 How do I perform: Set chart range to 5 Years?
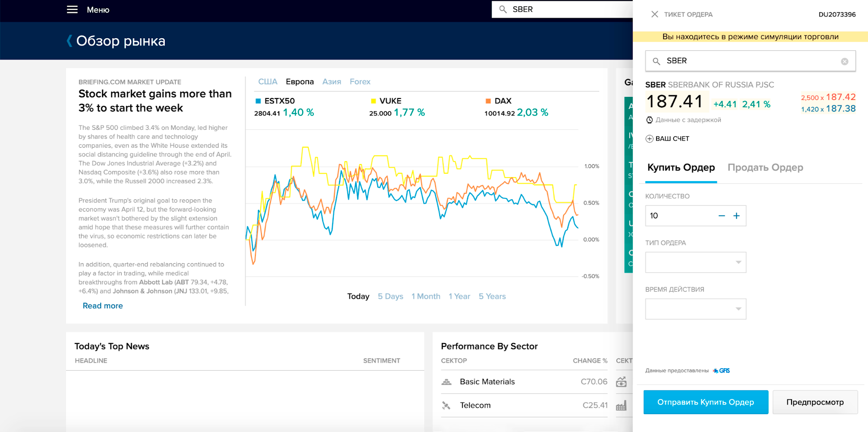point(492,297)
